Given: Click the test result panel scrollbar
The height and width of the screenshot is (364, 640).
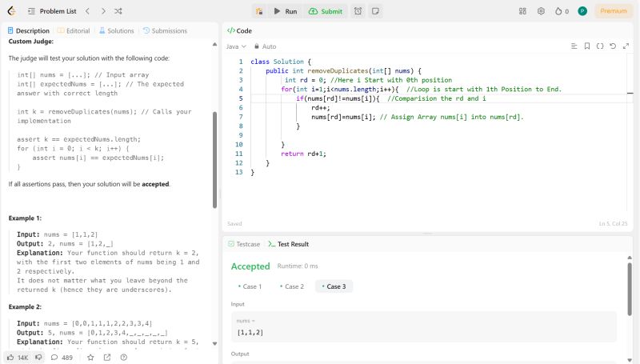Looking at the screenshot, I should pyautogui.click(x=630, y=289).
